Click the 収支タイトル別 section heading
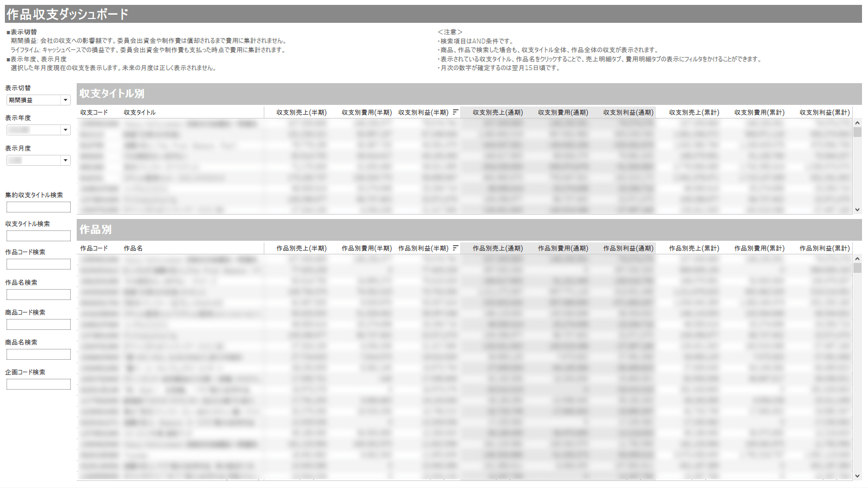 pos(112,93)
